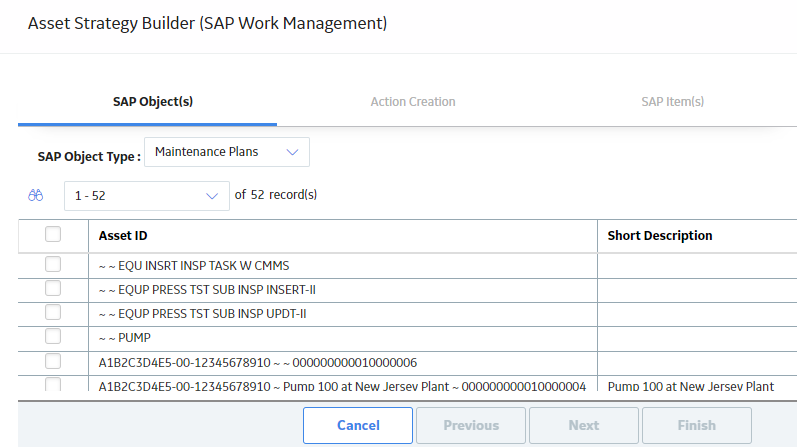Click the Finish button
This screenshot has width=797, height=447.
coord(696,425)
